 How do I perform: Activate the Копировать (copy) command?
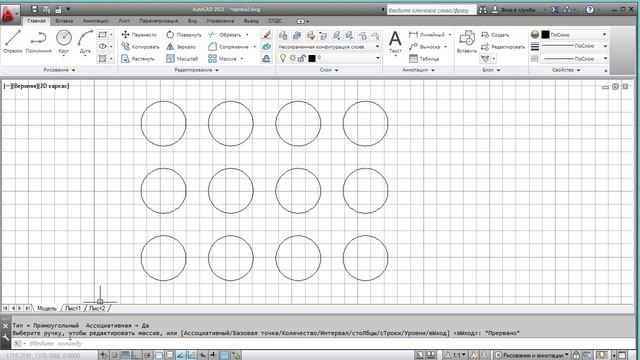coord(140,47)
